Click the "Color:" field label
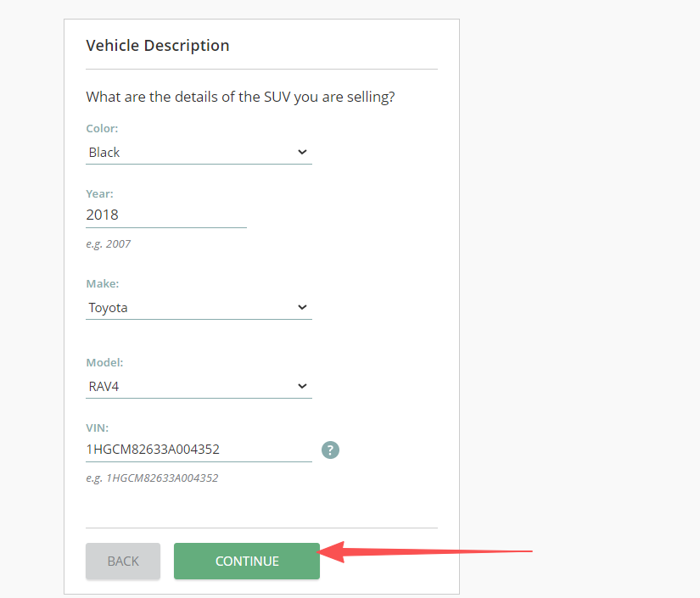The height and width of the screenshot is (598, 700). pyautogui.click(x=102, y=129)
